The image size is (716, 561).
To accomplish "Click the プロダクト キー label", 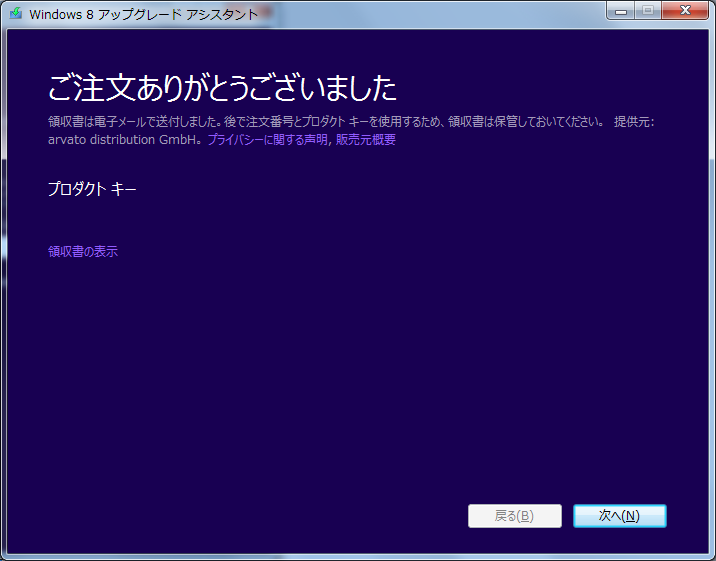I will pyautogui.click(x=92, y=189).
